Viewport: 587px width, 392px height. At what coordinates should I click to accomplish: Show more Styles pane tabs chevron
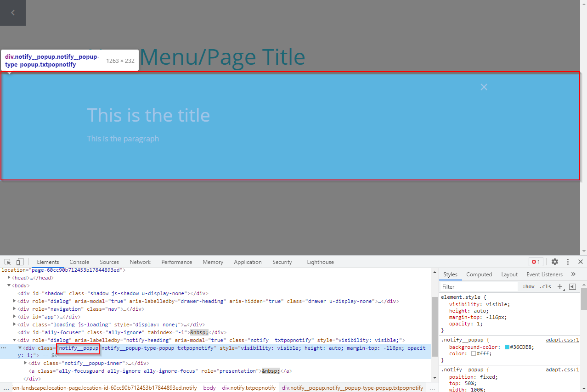click(x=573, y=274)
